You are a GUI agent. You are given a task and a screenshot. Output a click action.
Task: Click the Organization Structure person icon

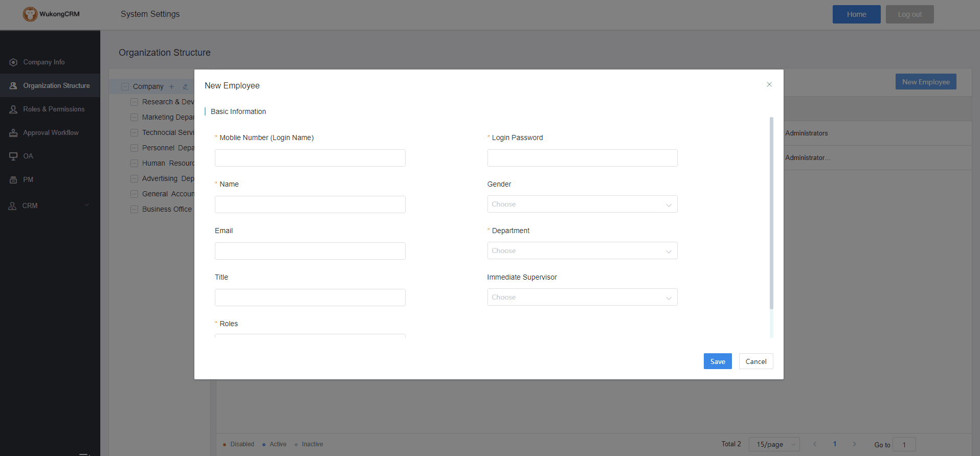point(13,86)
